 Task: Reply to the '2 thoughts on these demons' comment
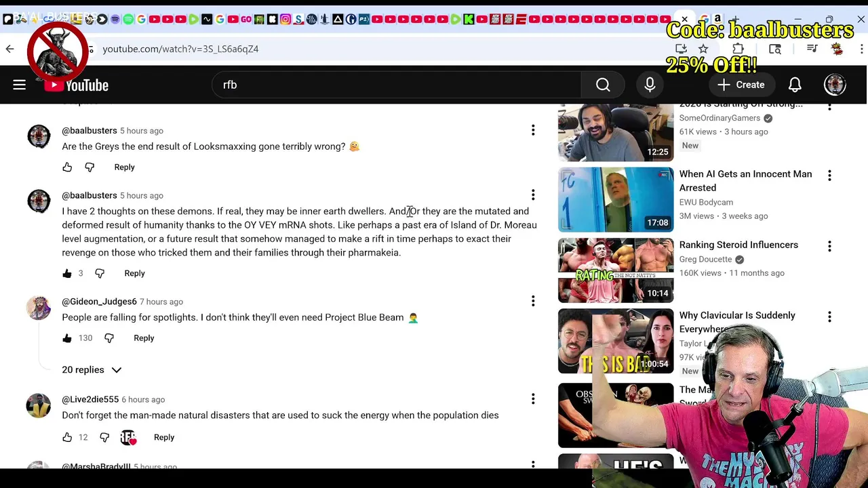tap(134, 273)
